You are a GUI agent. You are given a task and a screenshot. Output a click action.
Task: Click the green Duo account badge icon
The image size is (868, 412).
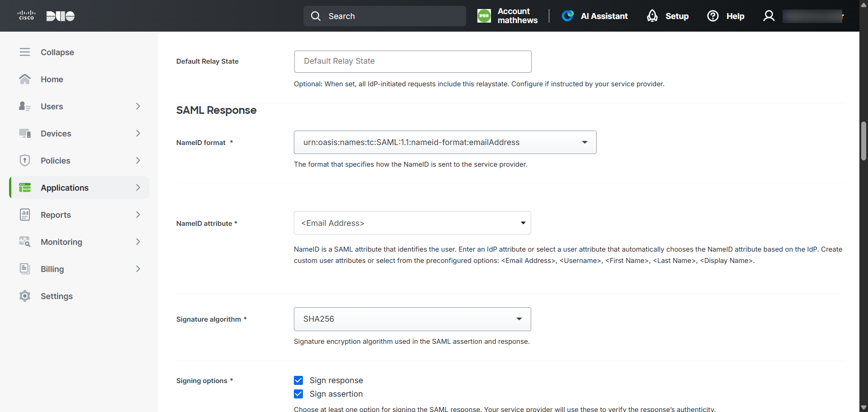click(x=484, y=16)
